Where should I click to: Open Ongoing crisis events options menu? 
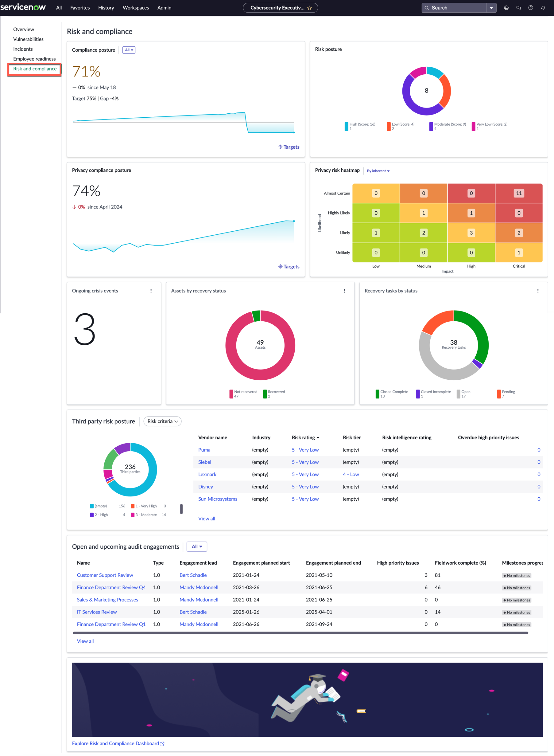pyautogui.click(x=151, y=291)
